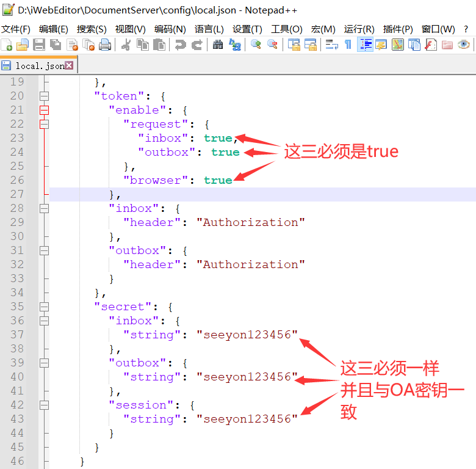The height and width of the screenshot is (469, 476).
Task: Open the 插件(P) menu
Action: pyautogui.click(x=398, y=29)
